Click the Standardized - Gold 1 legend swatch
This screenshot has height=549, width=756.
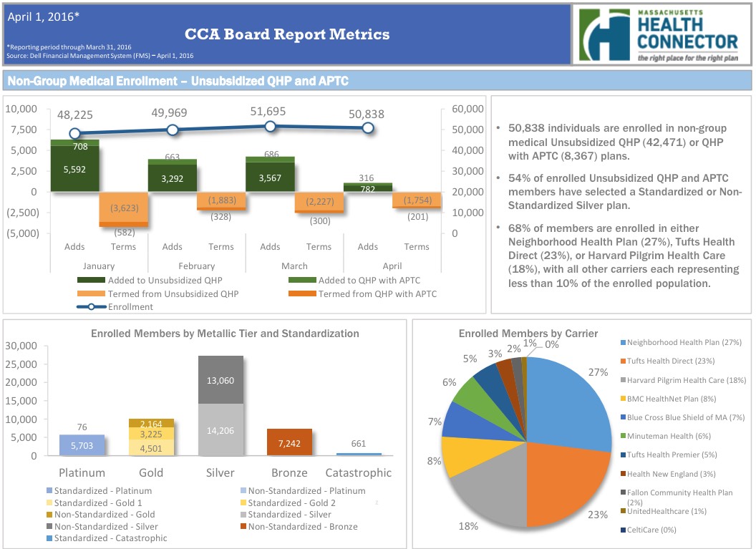(49, 503)
